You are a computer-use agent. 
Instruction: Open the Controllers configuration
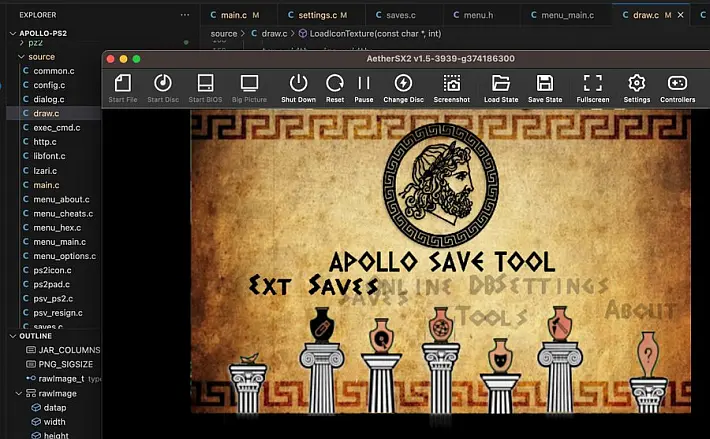click(677, 88)
